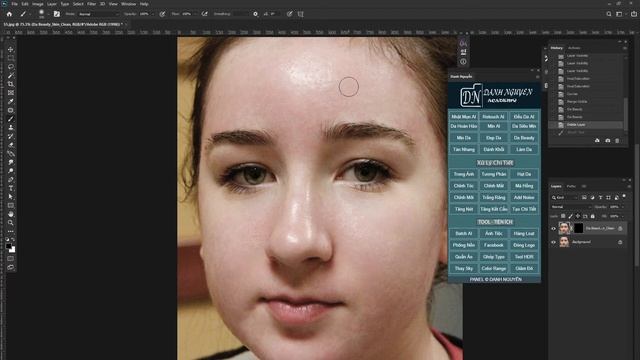The height and width of the screenshot is (360, 640).
Task: Open layer blend mode Normal dropdown
Action: point(571,207)
